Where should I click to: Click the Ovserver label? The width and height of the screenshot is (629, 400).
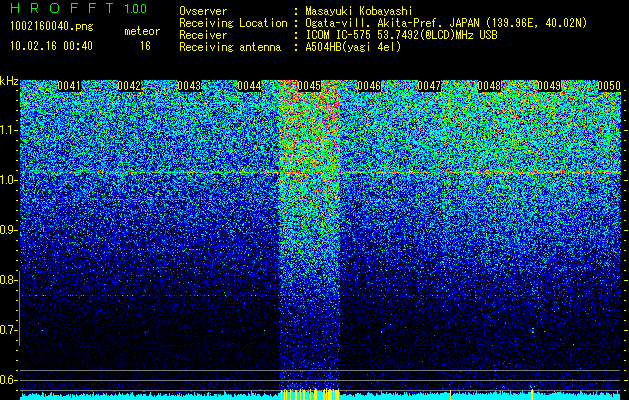coord(203,11)
